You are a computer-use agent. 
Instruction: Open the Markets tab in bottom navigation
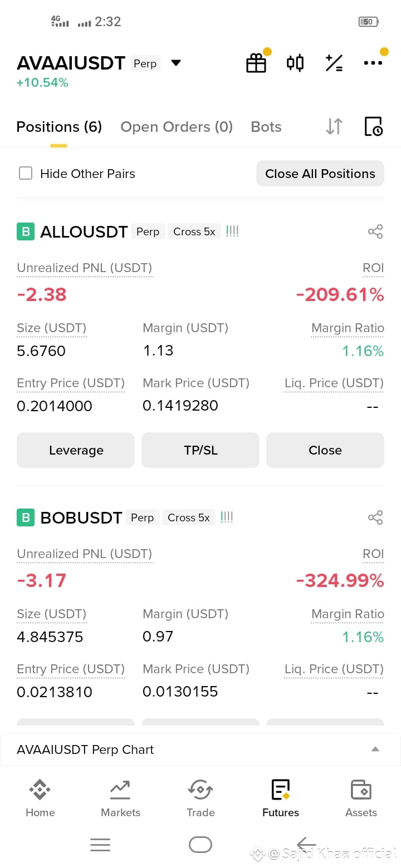pyautogui.click(x=120, y=798)
